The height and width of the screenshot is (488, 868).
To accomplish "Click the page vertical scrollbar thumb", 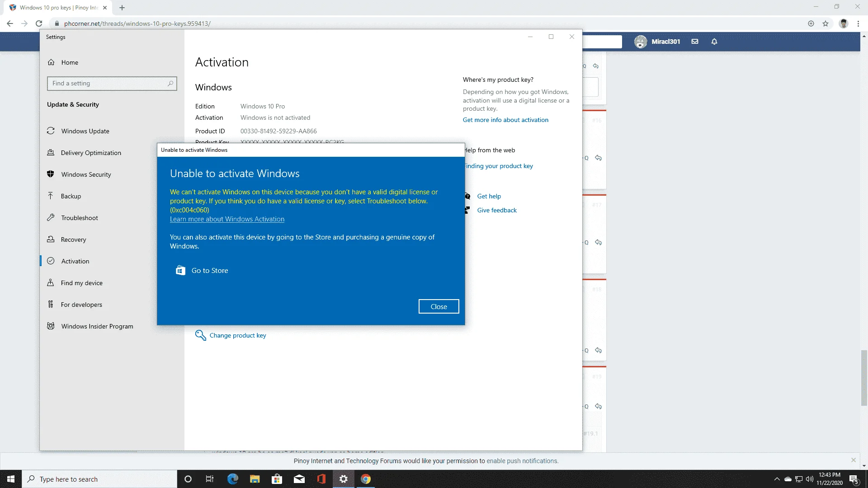I will (864, 378).
